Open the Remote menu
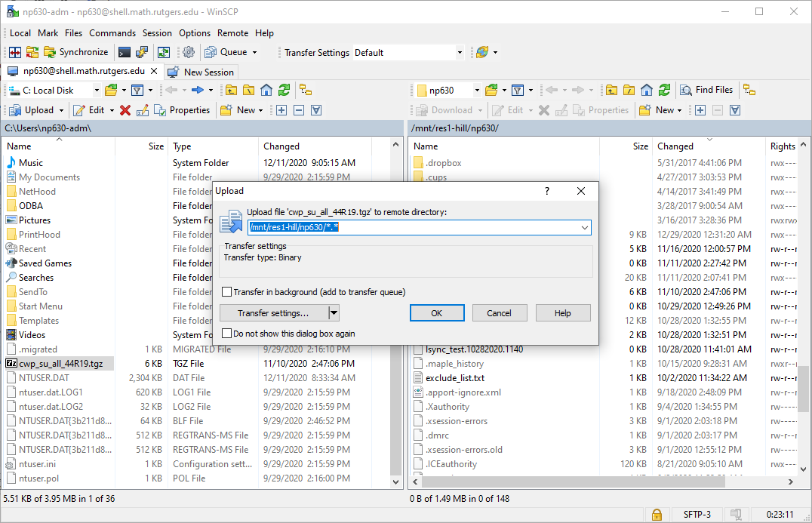Image resolution: width=812 pixels, height=523 pixels. click(x=232, y=33)
